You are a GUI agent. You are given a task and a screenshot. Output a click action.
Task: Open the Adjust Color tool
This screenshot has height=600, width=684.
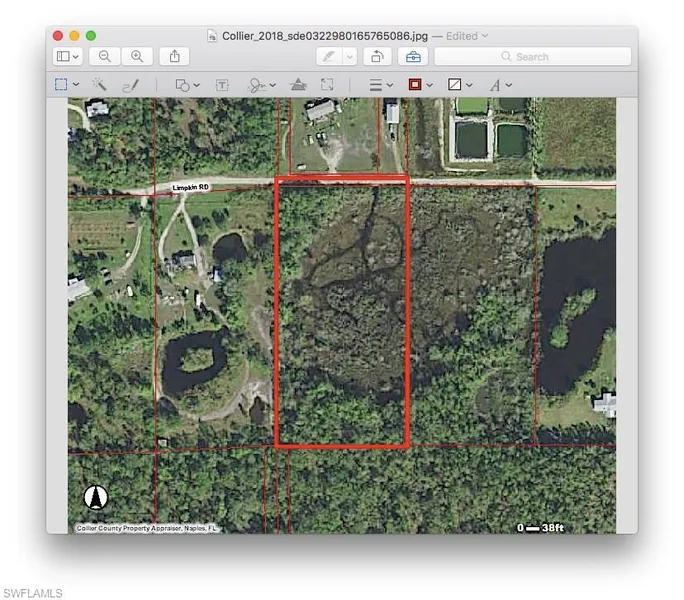pos(298,86)
